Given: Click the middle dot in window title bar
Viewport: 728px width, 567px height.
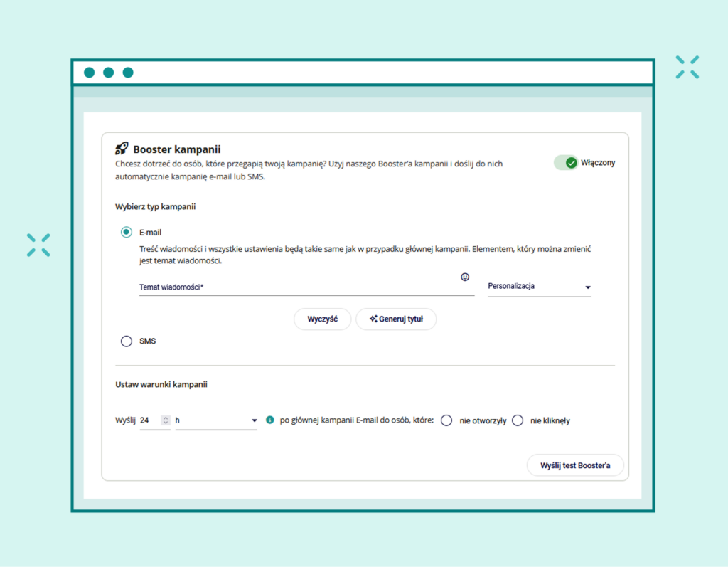Looking at the screenshot, I should tap(108, 73).
